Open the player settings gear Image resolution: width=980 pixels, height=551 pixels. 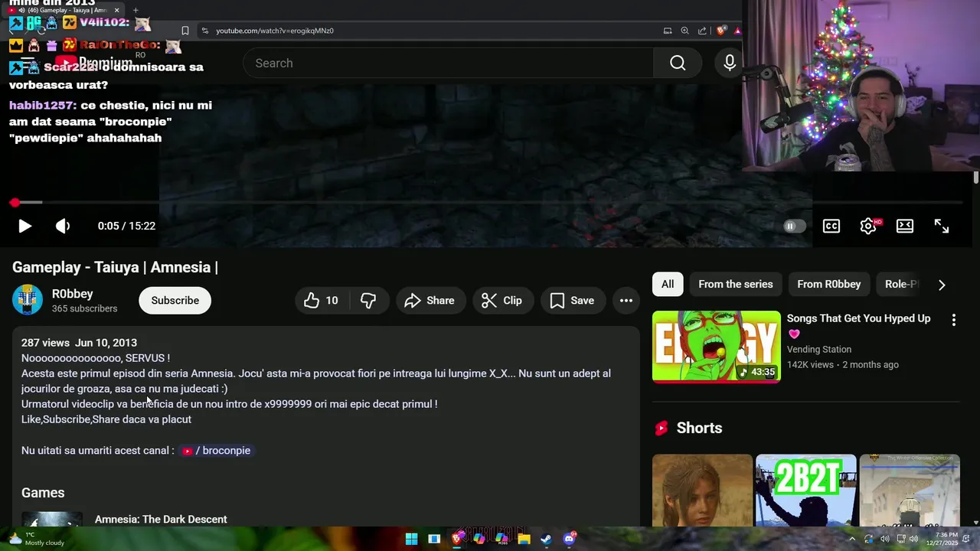coord(868,226)
